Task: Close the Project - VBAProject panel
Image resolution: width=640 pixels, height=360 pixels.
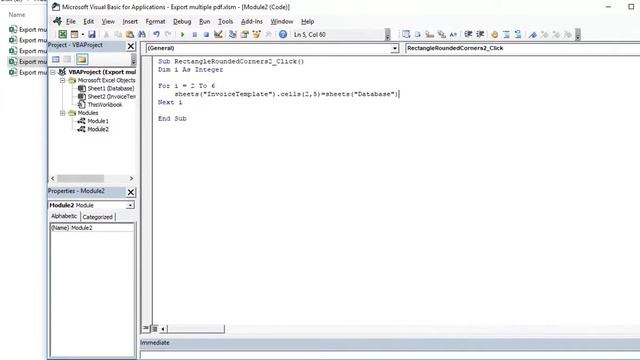Action: (x=131, y=46)
